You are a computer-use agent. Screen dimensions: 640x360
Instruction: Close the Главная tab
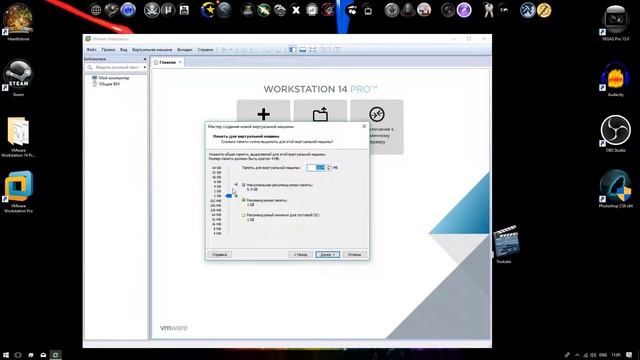(x=180, y=62)
